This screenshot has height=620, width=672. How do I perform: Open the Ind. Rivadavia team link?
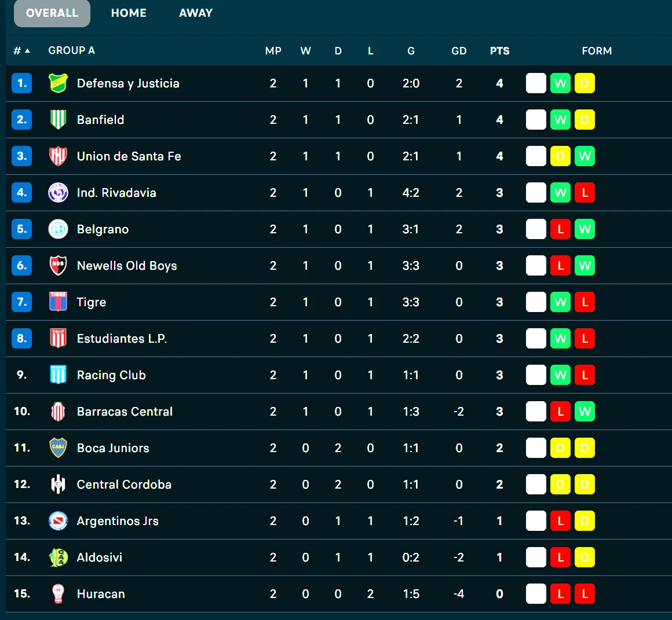pyautogui.click(x=116, y=193)
